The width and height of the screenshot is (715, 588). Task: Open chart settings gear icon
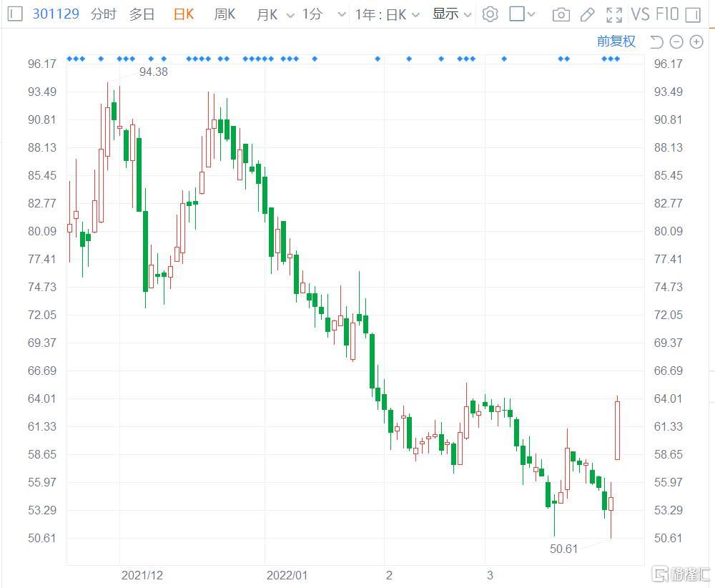tap(490, 14)
